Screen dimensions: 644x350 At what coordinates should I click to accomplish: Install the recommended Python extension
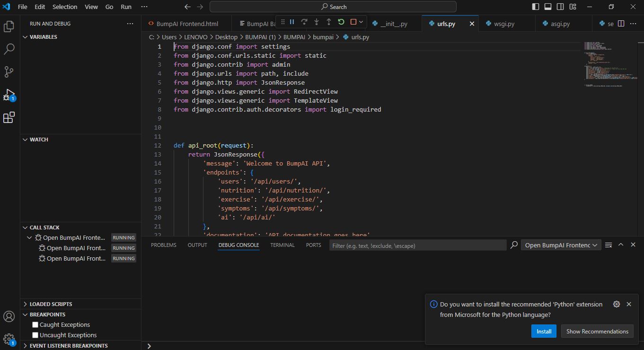544,331
